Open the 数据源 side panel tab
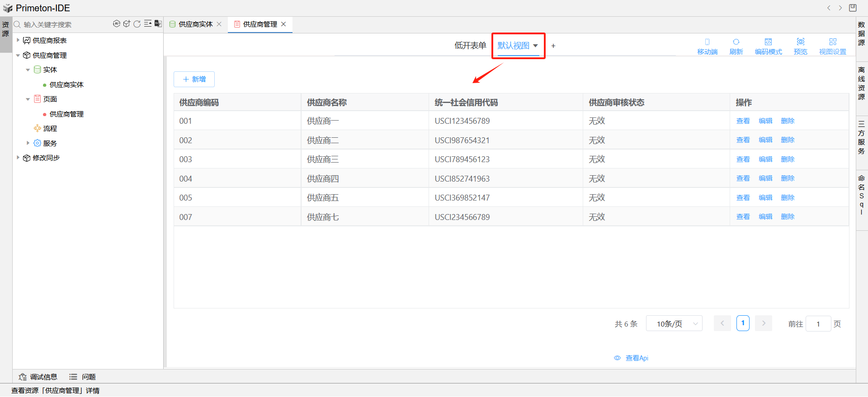868x397 pixels. [x=862, y=33]
